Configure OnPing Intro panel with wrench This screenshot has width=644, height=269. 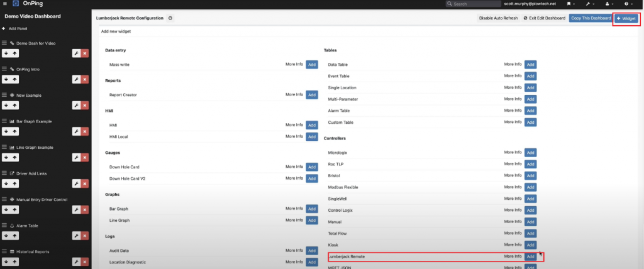click(76, 79)
